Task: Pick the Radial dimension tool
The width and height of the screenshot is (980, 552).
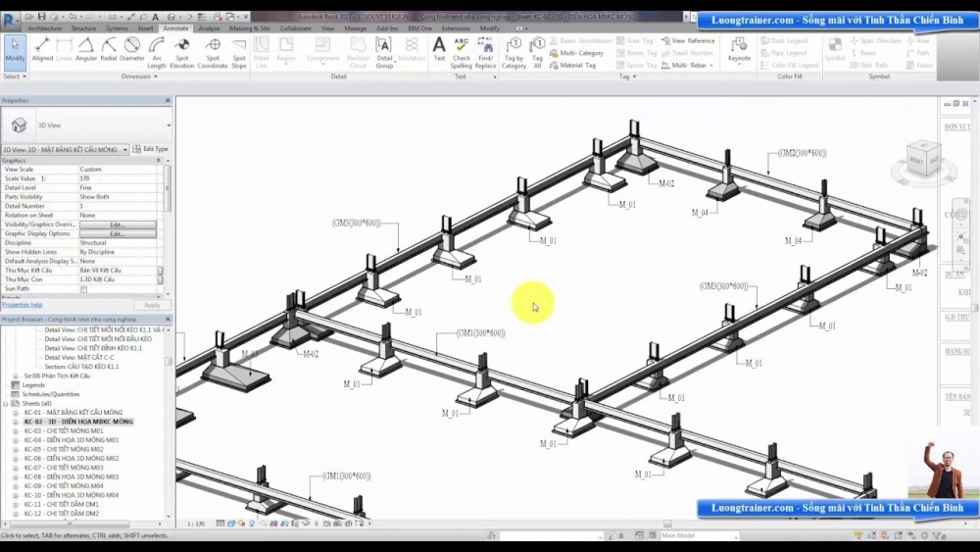Action: [x=109, y=51]
